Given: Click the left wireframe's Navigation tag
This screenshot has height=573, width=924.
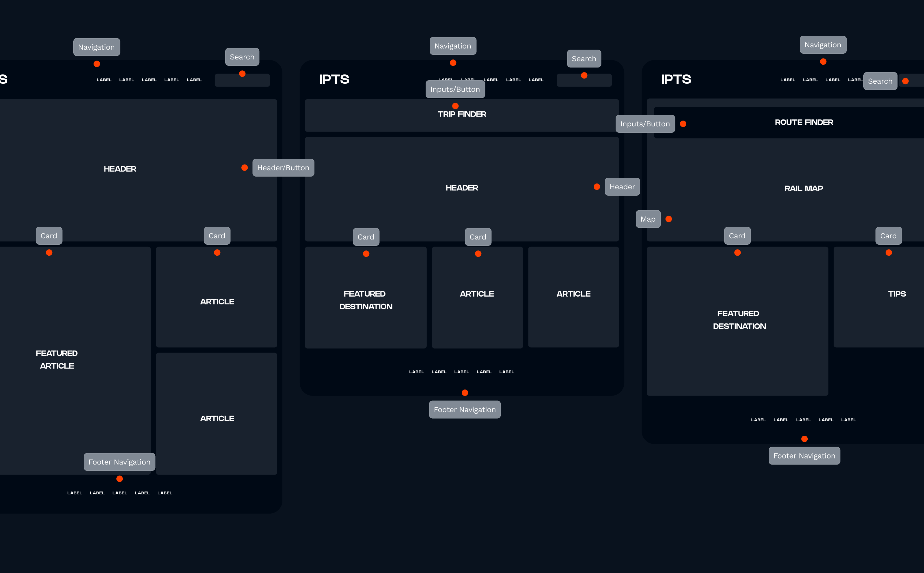Looking at the screenshot, I should click(x=96, y=47).
